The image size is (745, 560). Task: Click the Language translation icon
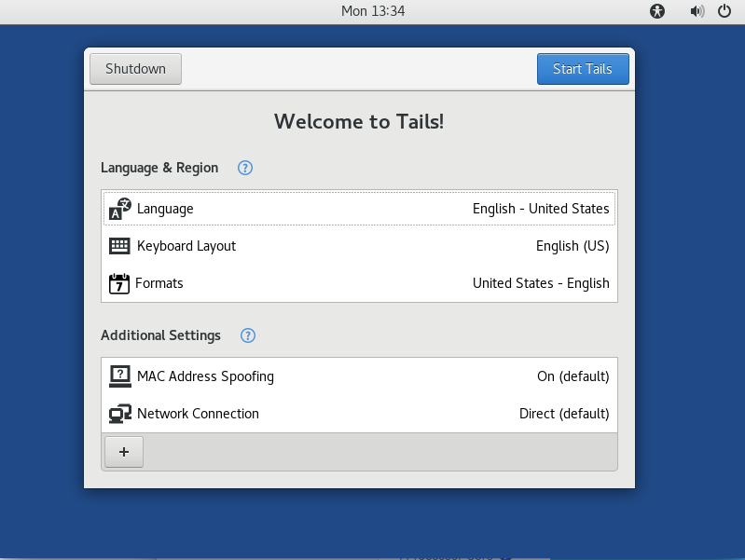pyautogui.click(x=120, y=209)
